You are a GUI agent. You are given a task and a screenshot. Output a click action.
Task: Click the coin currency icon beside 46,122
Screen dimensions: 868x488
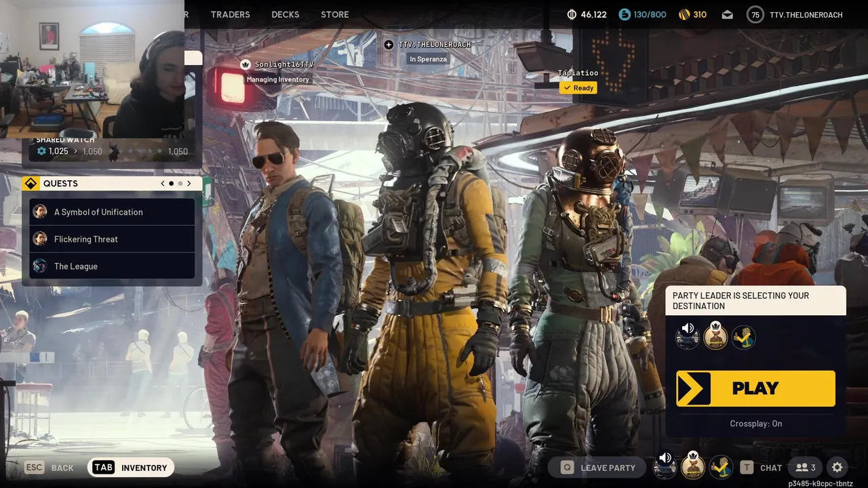coord(572,14)
